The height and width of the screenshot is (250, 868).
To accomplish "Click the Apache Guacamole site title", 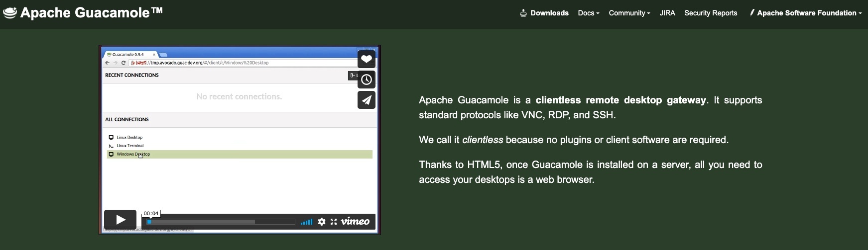I will click(91, 13).
